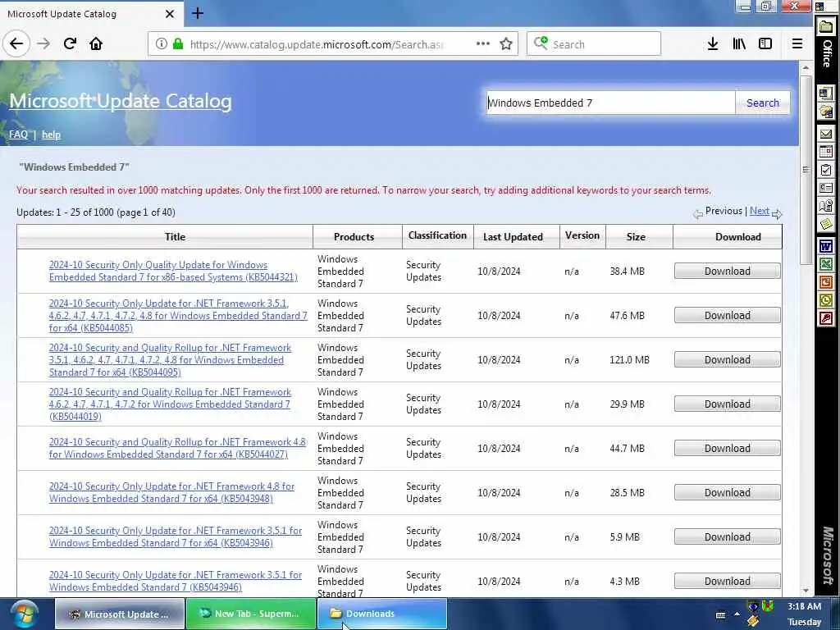Open the page actions three-dot menu

482,44
